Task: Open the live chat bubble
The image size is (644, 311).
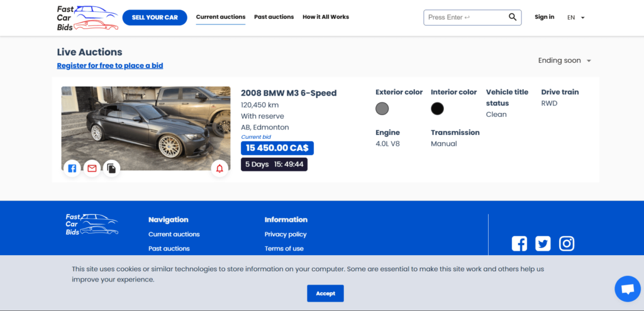Action: click(x=628, y=289)
